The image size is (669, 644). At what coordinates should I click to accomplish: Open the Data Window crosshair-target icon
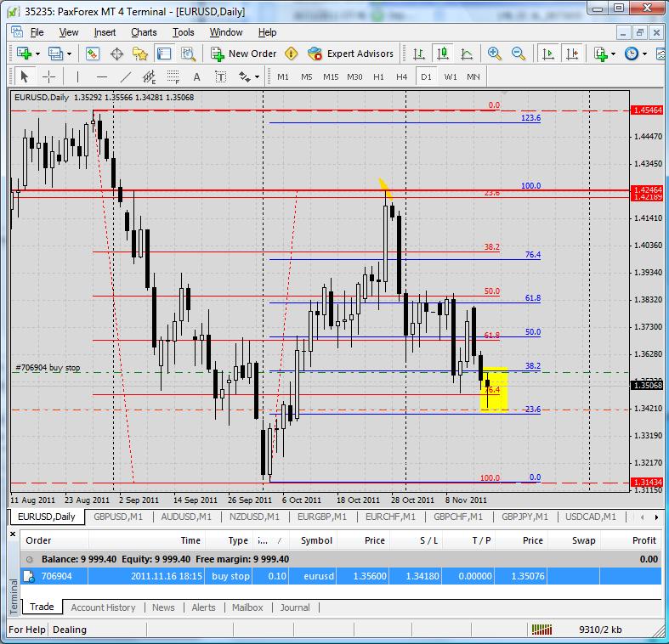(116, 54)
